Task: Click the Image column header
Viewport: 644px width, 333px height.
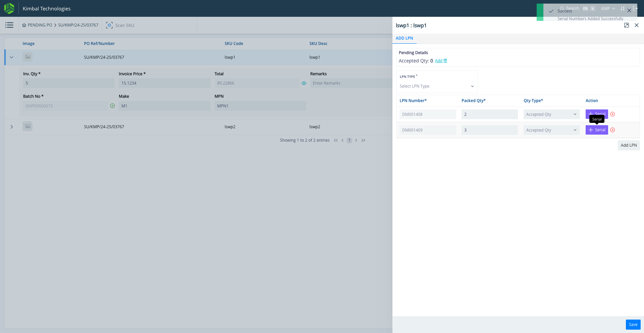Action: pos(29,44)
